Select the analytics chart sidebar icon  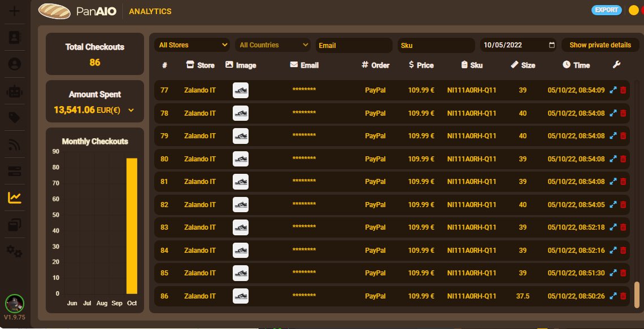pyautogui.click(x=14, y=198)
